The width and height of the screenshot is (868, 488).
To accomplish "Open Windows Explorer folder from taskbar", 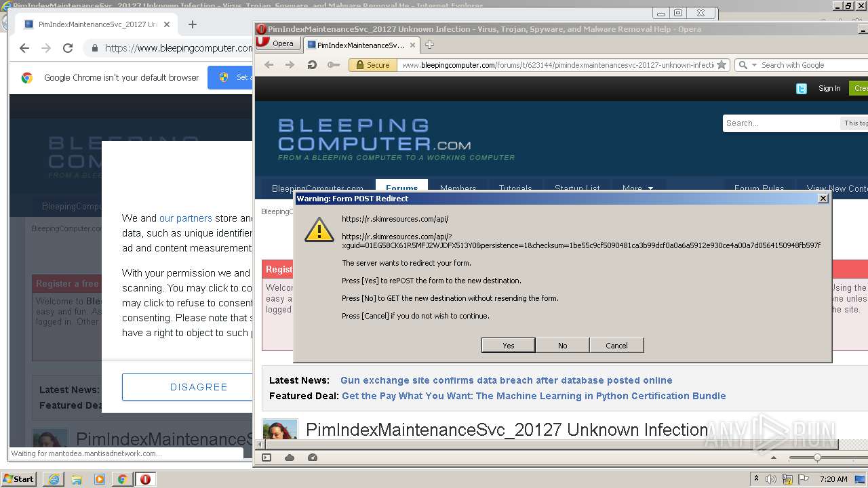I will coord(77,479).
